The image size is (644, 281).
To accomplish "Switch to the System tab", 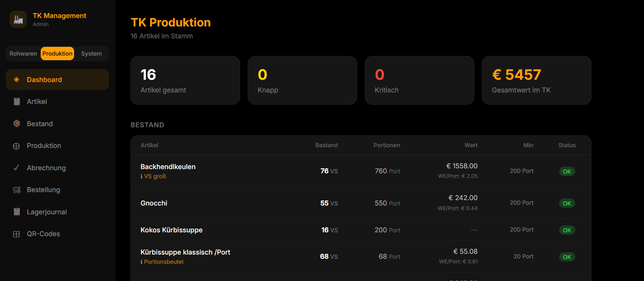I will point(91,53).
